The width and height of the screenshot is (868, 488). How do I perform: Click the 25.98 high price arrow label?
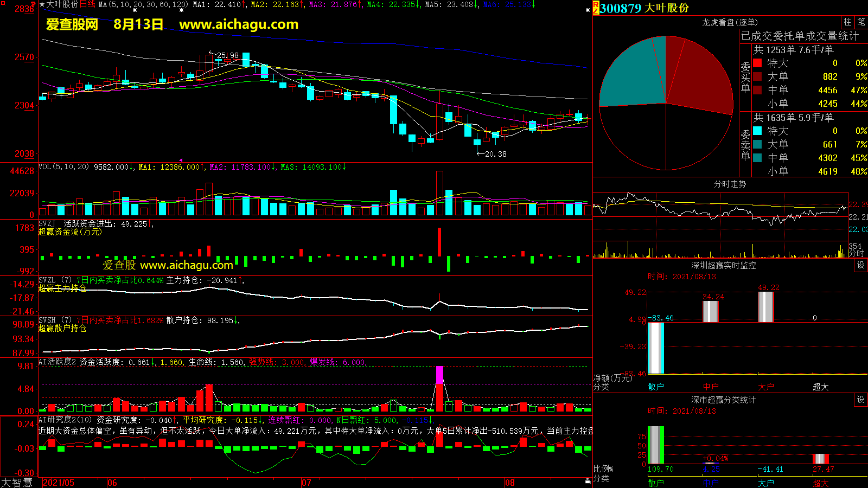(224, 55)
